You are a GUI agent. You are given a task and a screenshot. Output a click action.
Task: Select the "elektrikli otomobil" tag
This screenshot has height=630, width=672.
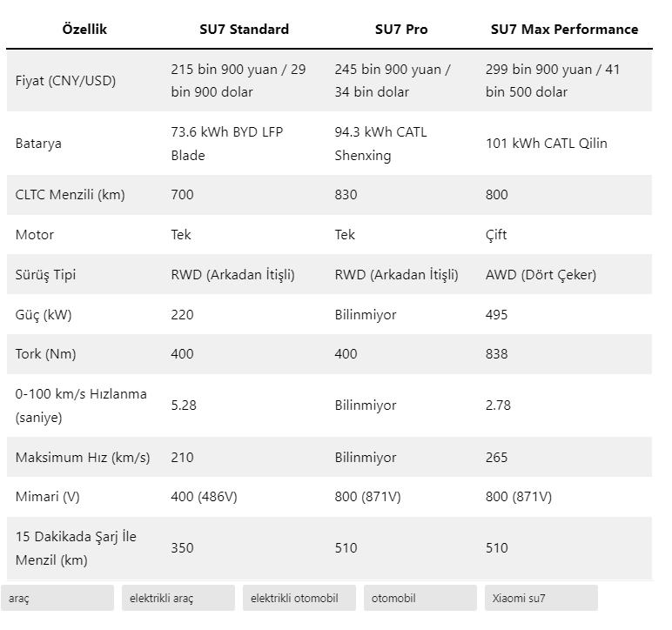pyautogui.click(x=299, y=599)
